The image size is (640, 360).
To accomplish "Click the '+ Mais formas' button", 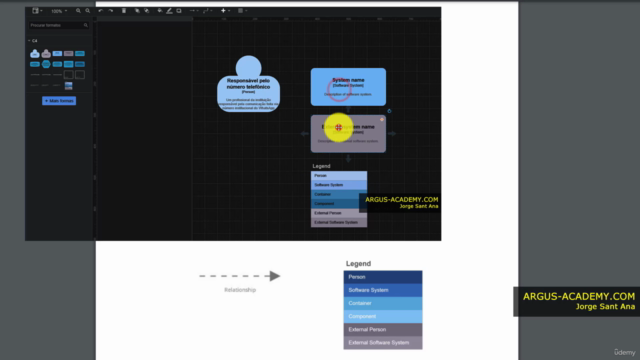I will pos(59,101).
